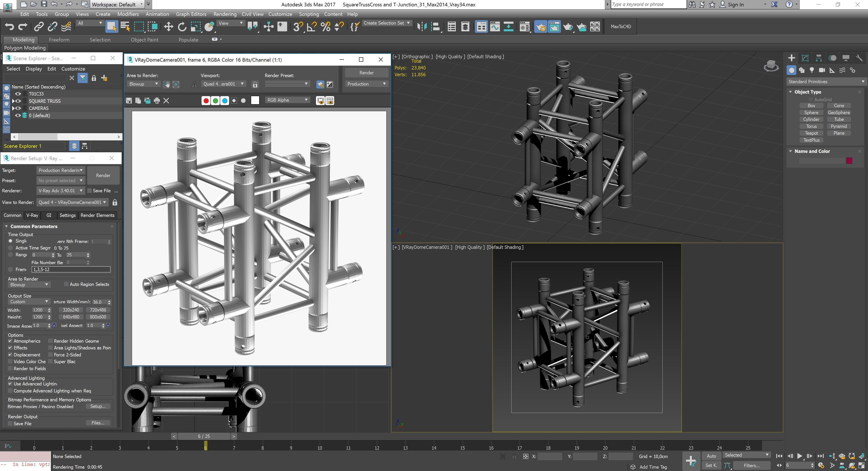Click the 640x480 output size preset
This screenshot has width=868, height=471.
click(71, 317)
